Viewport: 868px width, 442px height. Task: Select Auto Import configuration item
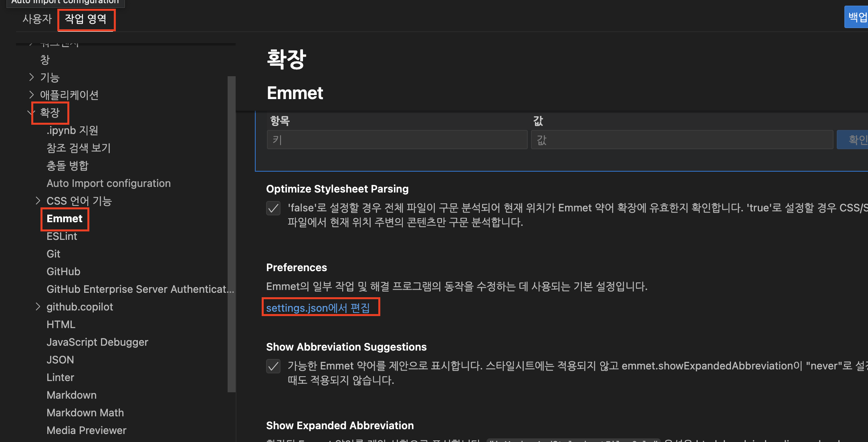tap(109, 183)
